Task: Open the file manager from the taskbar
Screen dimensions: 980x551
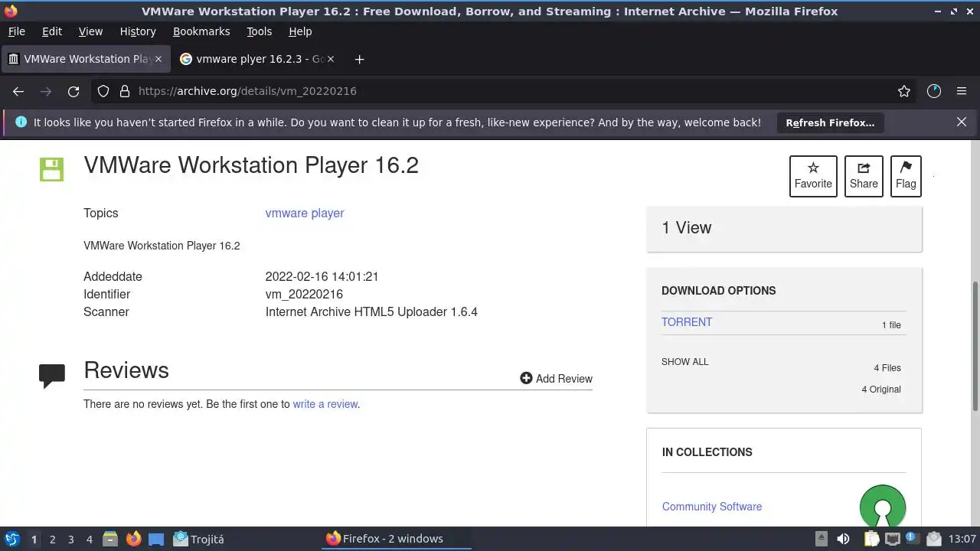Action: pos(110,539)
